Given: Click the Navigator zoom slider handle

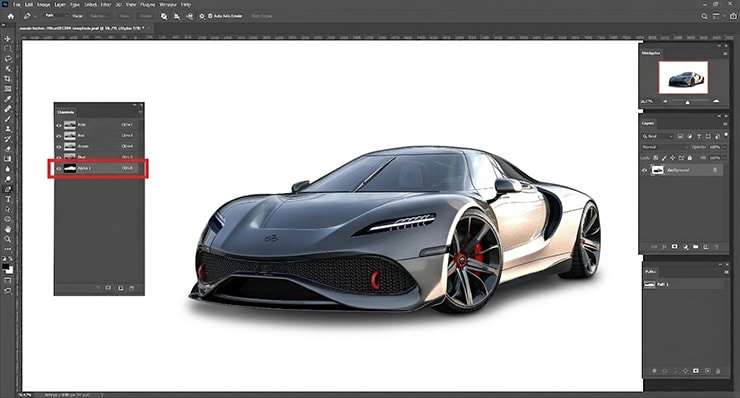Looking at the screenshot, I should (687, 102).
